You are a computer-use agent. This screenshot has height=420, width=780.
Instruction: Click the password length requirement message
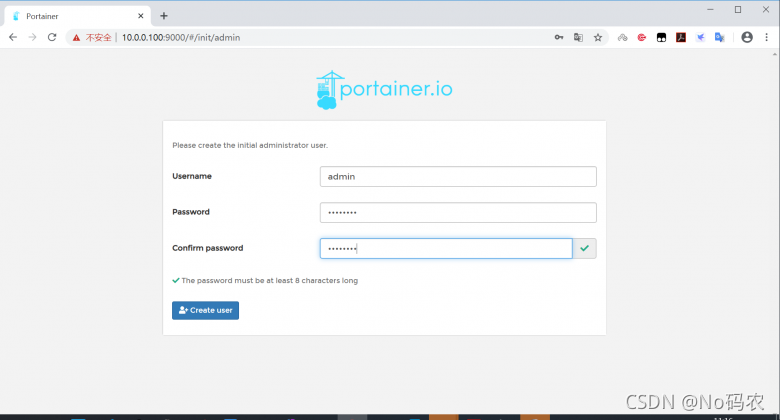coord(265,281)
